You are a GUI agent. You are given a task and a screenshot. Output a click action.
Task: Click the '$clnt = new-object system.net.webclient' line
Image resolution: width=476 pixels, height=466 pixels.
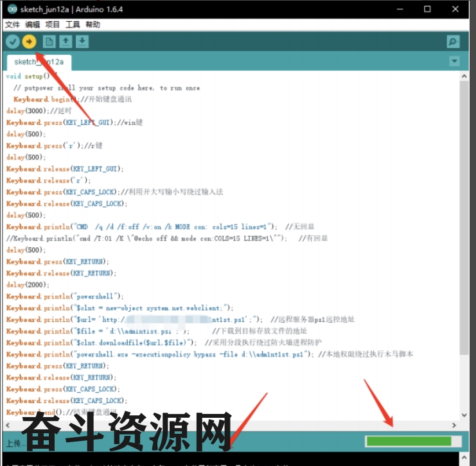pyautogui.click(x=119, y=308)
